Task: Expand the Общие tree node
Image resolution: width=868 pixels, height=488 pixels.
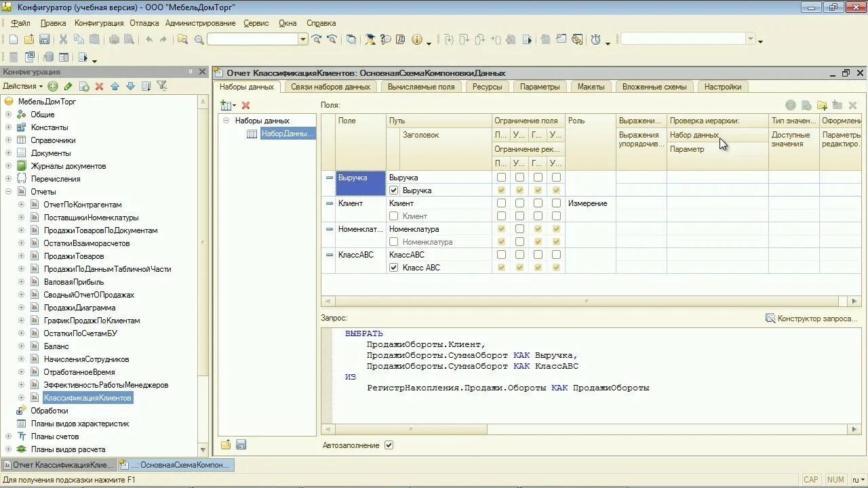Action: pos(8,115)
